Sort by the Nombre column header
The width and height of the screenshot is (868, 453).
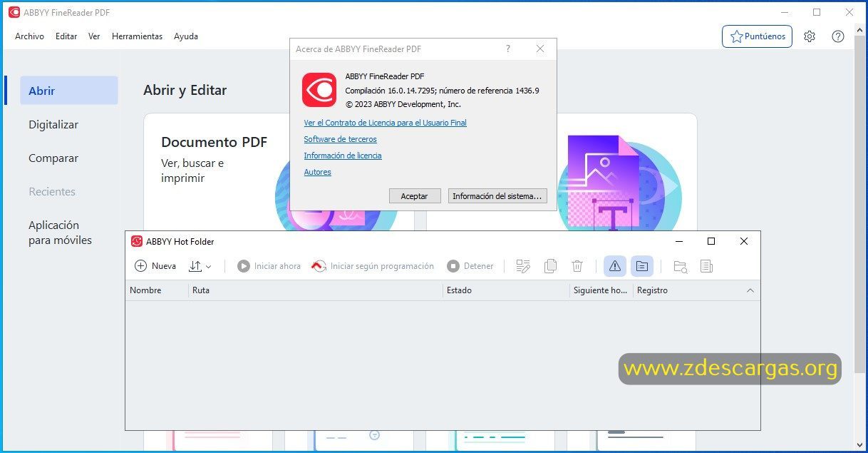coord(157,290)
